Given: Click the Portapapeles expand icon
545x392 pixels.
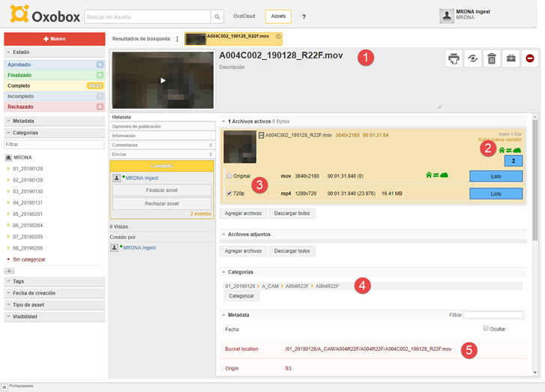Looking at the screenshot, I should pos(4,388).
